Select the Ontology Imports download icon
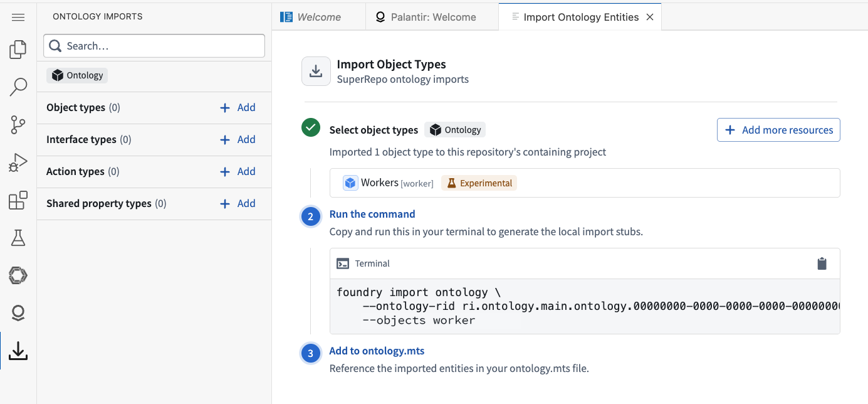Image resolution: width=868 pixels, height=404 pixels. [18, 351]
